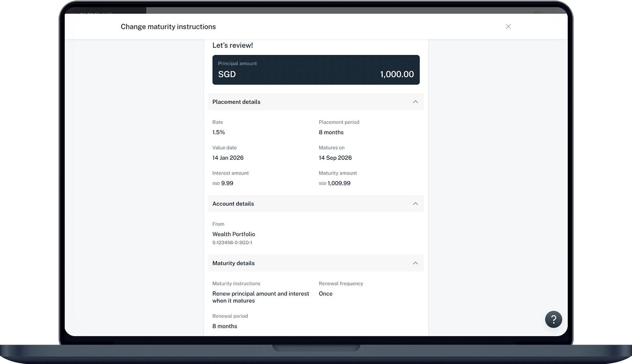Click the Once renewal frequency value
The height and width of the screenshot is (364, 632).
pos(325,294)
